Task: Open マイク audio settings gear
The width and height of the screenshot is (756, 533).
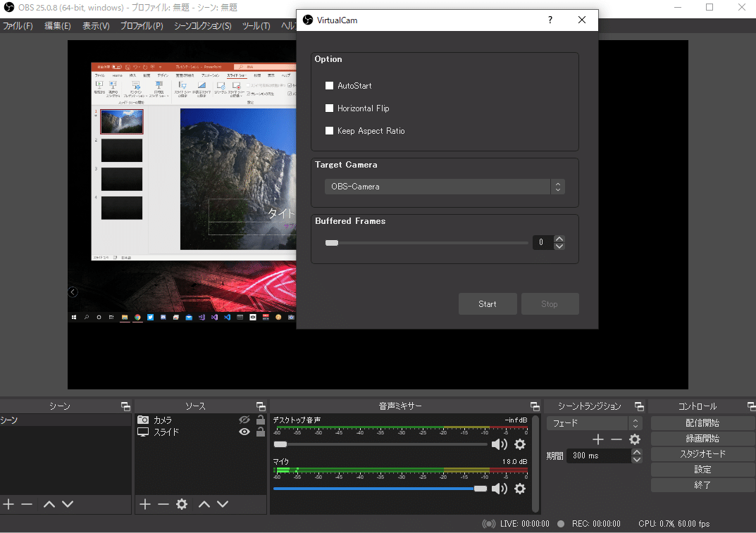Action: [x=520, y=489]
